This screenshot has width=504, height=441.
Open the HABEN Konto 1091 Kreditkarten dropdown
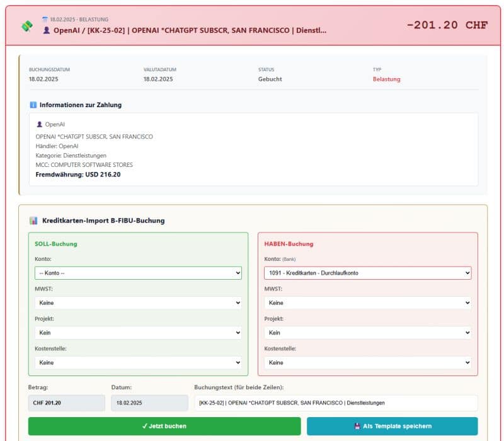coord(368,273)
